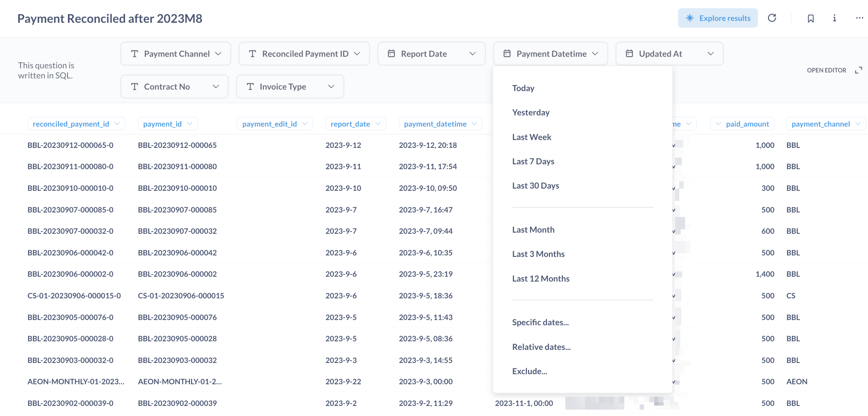Viewport: 868px width, 416px height.
Task: Open the info icon panel
Action: [834, 18]
